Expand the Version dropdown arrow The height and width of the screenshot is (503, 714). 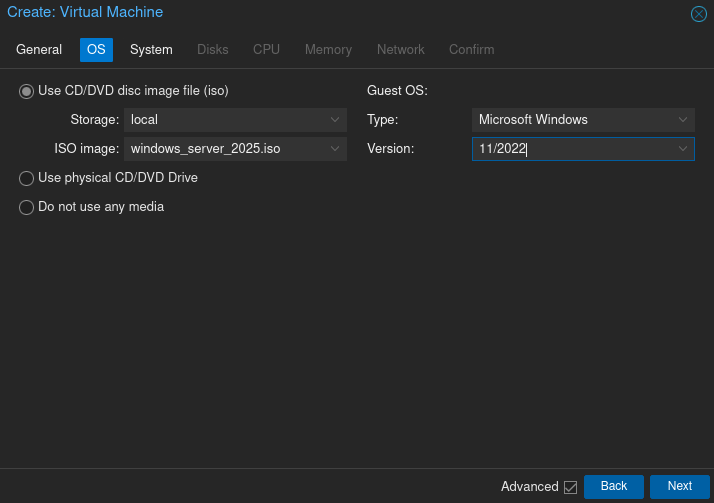coord(683,149)
